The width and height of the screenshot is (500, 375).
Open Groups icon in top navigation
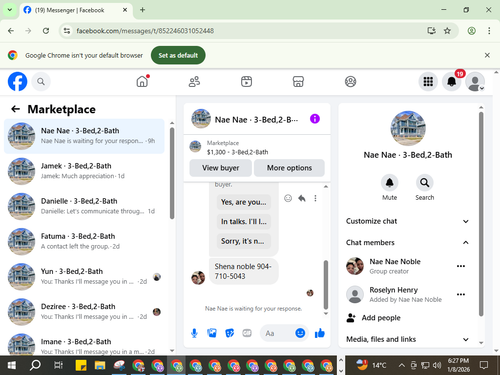pos(350,81)
